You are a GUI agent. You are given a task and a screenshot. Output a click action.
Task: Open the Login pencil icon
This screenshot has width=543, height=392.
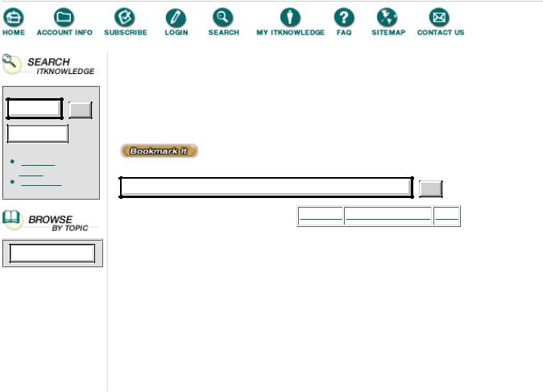tap(176, 18)
